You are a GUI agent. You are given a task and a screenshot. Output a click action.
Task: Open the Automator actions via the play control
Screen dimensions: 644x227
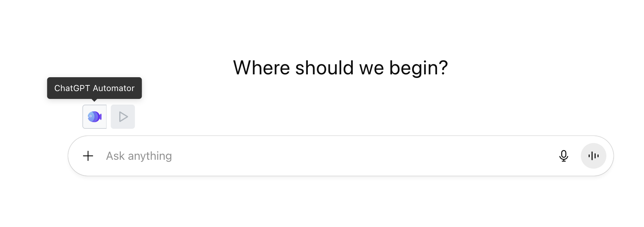[123, 116]
